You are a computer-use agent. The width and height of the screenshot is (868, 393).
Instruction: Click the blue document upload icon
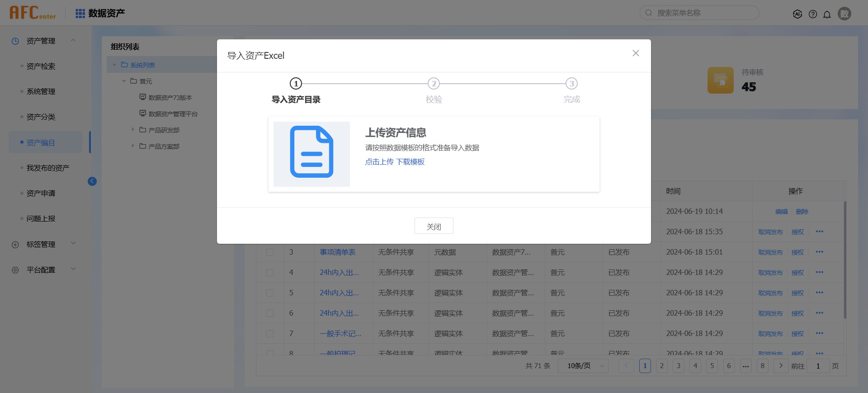pos(311,152)
